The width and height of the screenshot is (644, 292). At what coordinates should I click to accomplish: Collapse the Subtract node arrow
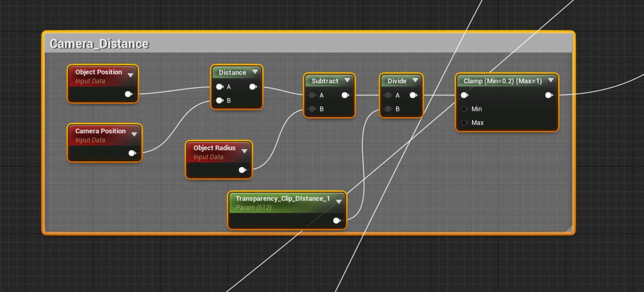pos(347,80)
